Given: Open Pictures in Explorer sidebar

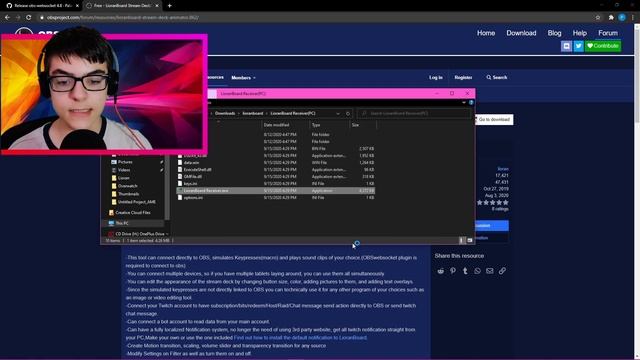Looking at the screenshot, I should tap(125, 162).
